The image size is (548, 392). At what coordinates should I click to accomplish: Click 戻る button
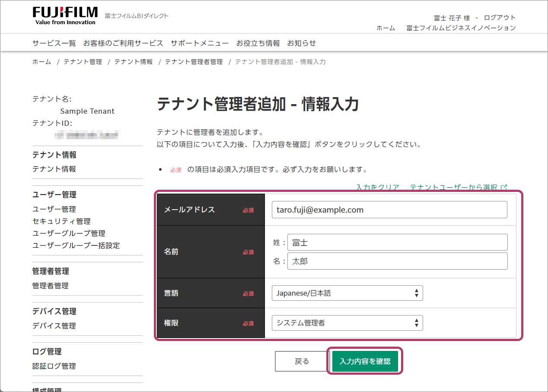(x=302, y=361)
